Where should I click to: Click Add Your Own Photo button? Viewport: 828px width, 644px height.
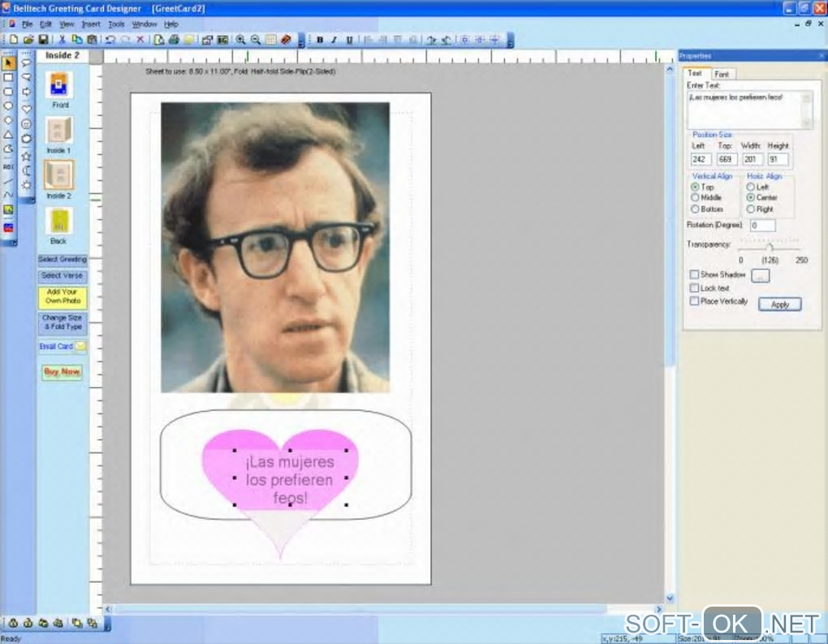click(63, 297)
